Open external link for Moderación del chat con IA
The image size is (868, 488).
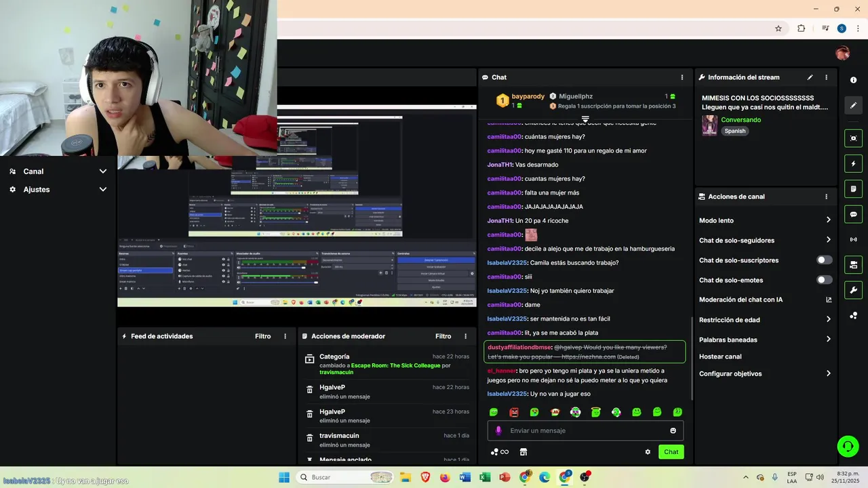click(x=829, y=300)
